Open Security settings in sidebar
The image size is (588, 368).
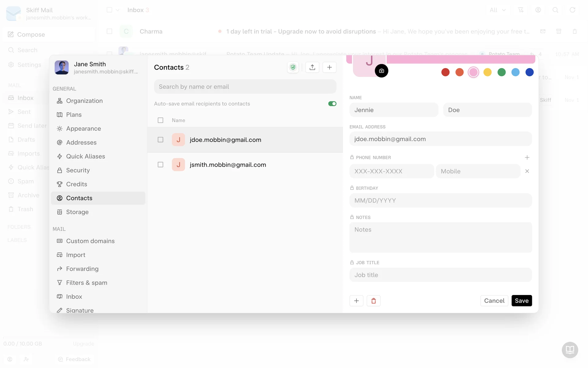pyautogui.click(x=78, y=170)
